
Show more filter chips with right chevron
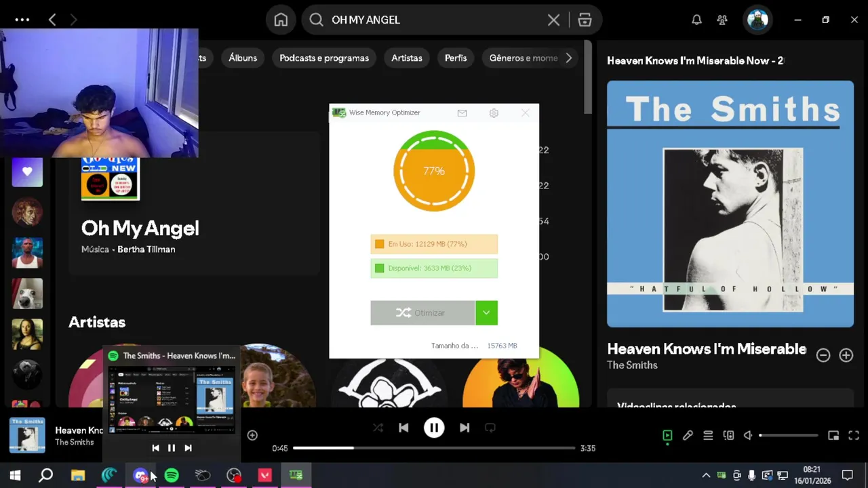click(x=569, y=58)
